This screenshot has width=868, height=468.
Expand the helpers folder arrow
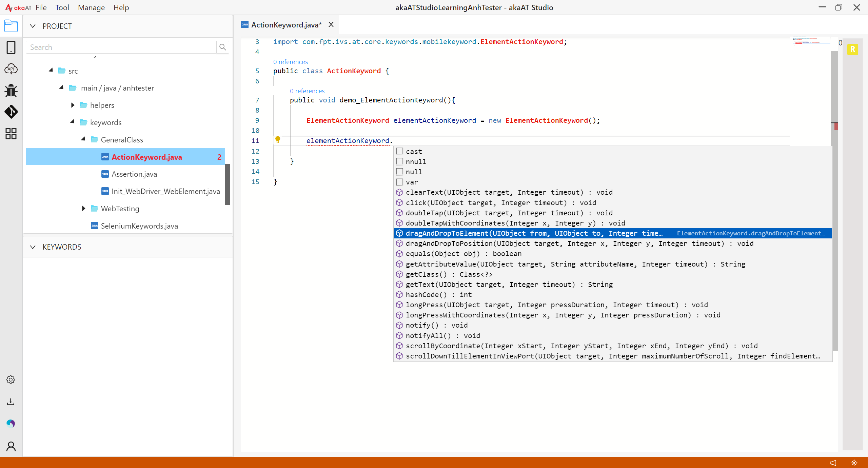(73, 105)
